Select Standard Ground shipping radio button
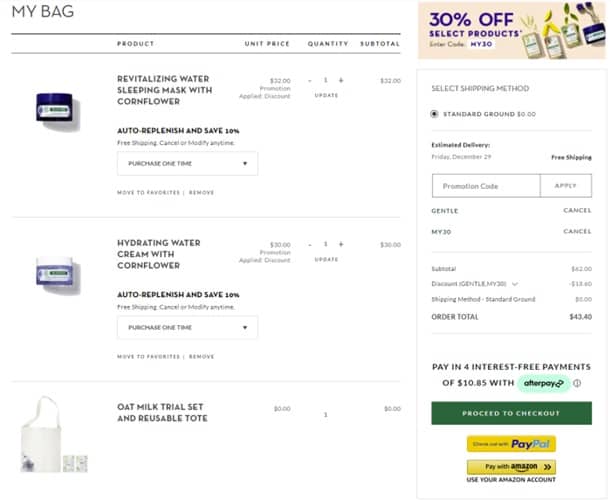This screenshot has width=611, height=500. click(x=434, y=114)
